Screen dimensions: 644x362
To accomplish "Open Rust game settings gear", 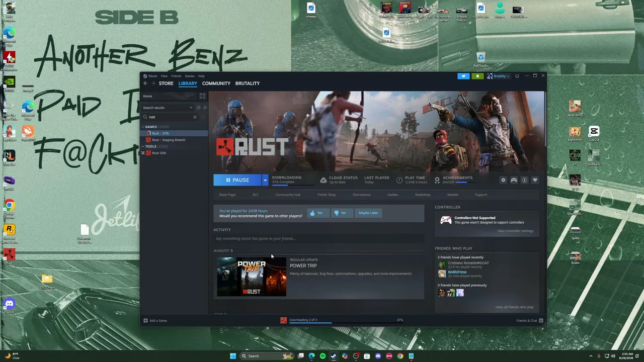I will [x=503, y=180].
